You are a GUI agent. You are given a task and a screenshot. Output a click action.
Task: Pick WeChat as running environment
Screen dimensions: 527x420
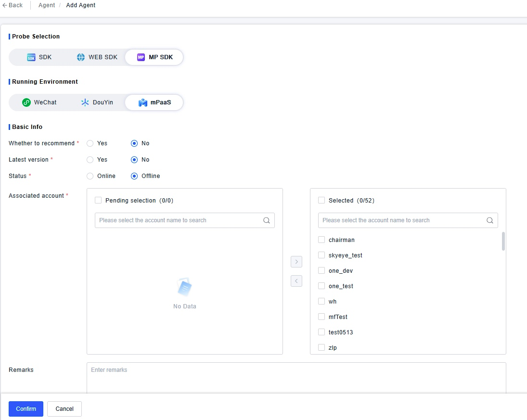pos(39,102)
